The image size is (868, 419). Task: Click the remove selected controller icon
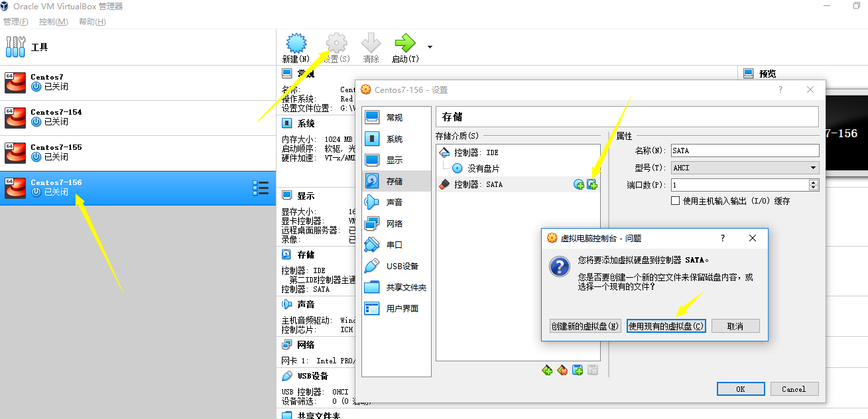(562, 371)
